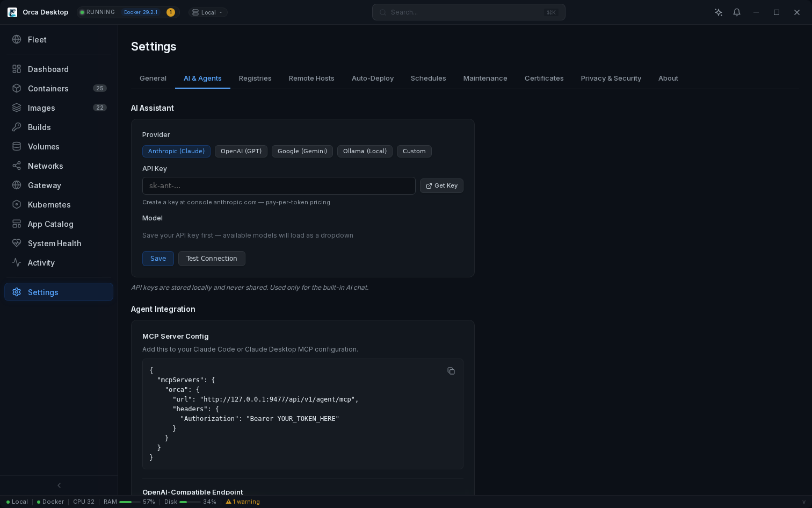Image resolution: width=812 pixels, height=508 pixels.
Task: Click the search magnifier icon
Action: [382, 12]
